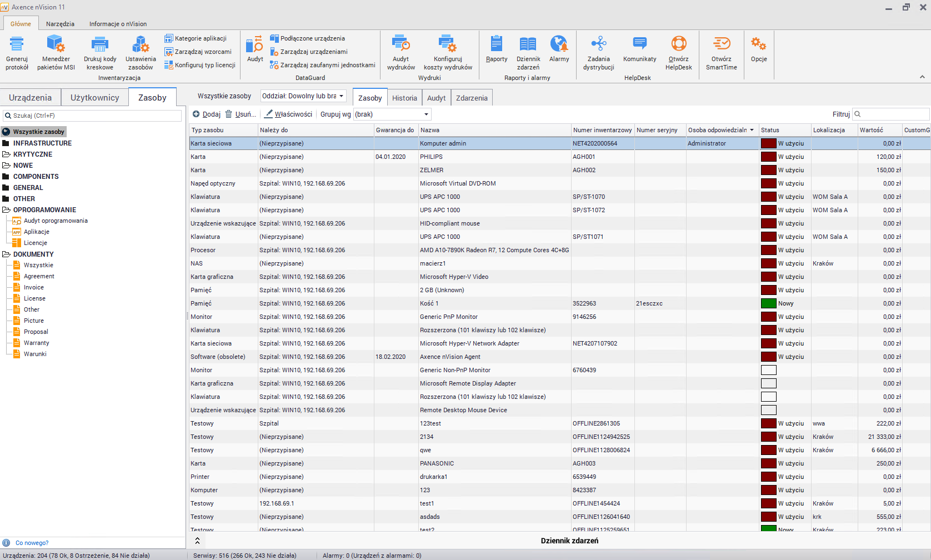Switch to the Historia tab
The image size is (931, 560).
(x=404, y=98)
